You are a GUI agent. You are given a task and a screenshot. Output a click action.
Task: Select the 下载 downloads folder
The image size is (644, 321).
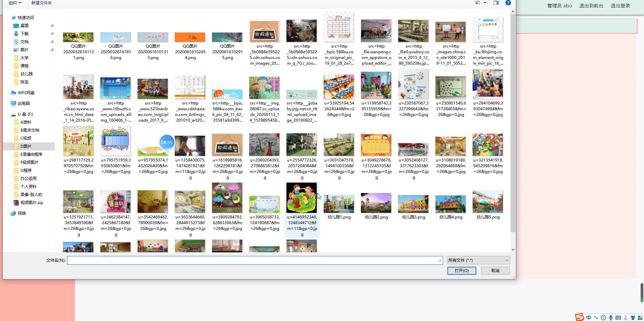[x=24, y=34]
